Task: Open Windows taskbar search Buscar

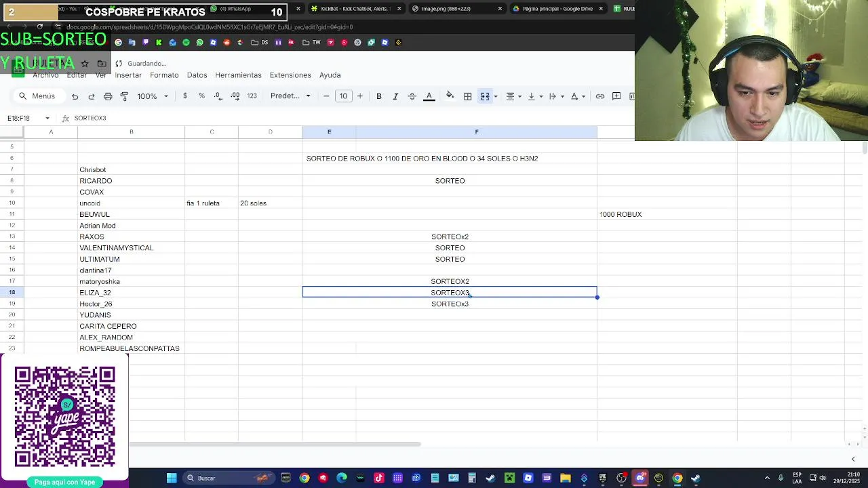Action: pyautogui.click(x=228, y=479)
